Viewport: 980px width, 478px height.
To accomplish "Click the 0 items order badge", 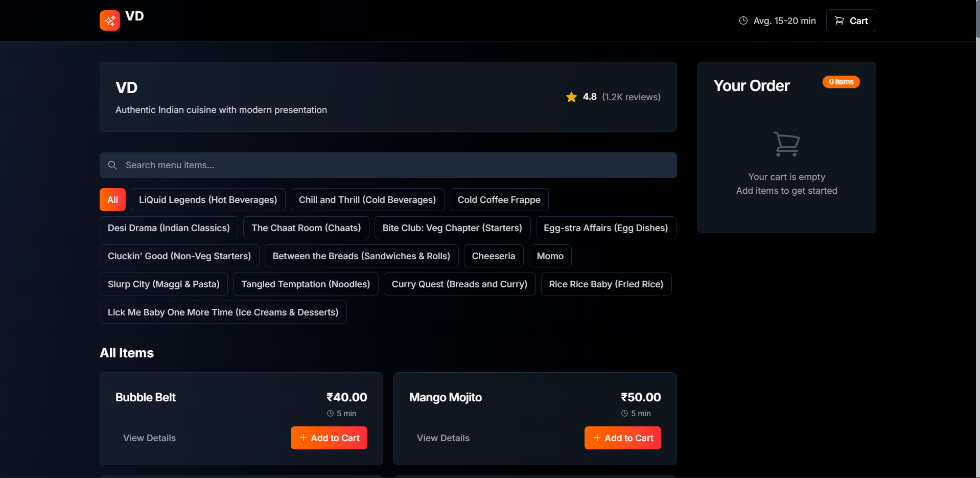I will click(841, 82).
